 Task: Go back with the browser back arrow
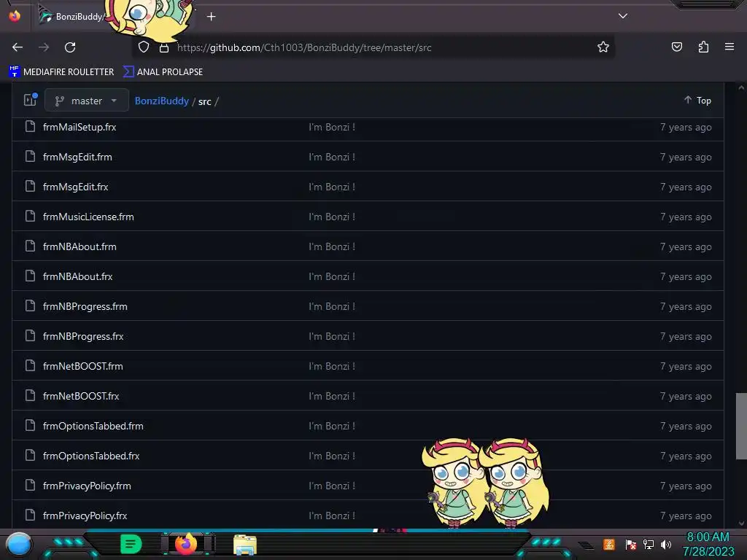pos(18,47)
